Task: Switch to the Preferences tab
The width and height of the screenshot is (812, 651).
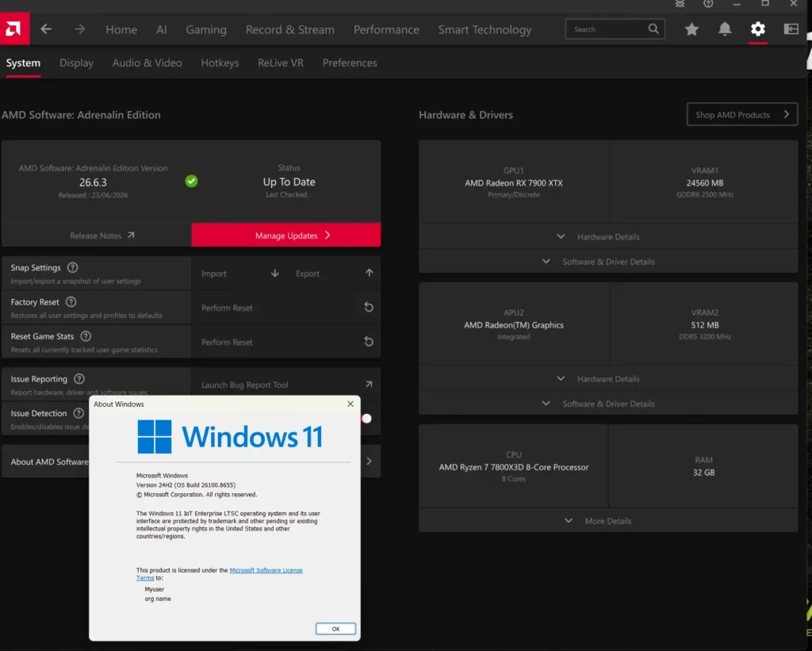Action: [350, 63]
